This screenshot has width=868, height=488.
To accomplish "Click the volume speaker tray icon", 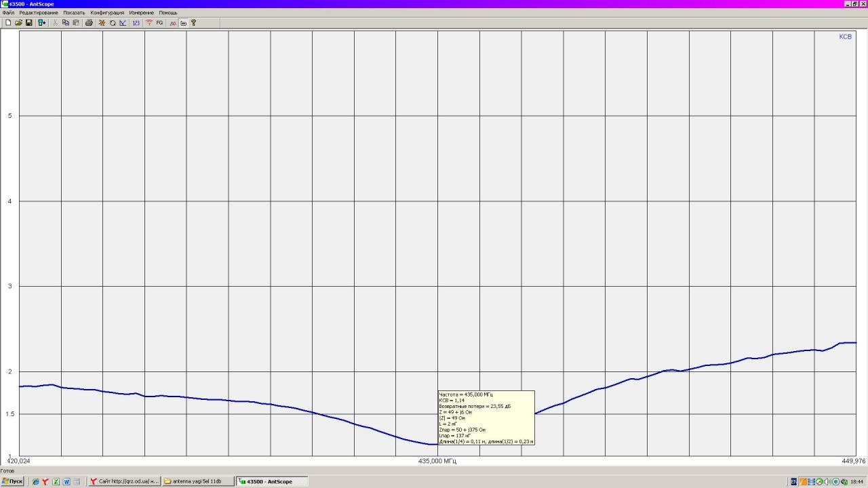I will click(x=827, y=482).
